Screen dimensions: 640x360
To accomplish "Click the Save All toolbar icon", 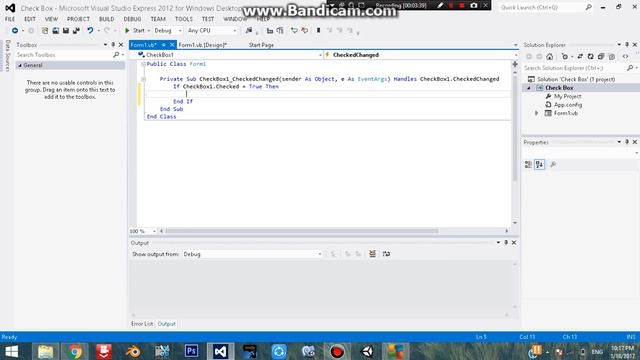I will click(76, 31).
